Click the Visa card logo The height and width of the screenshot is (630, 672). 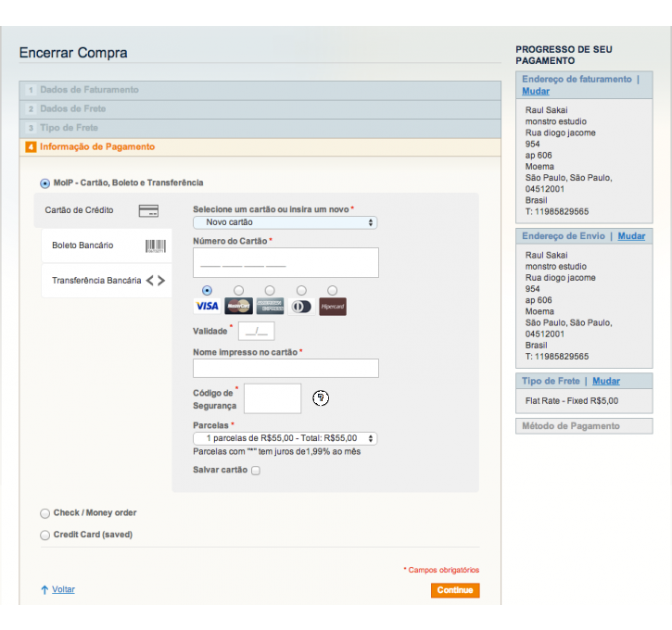(x=207, y=307)
